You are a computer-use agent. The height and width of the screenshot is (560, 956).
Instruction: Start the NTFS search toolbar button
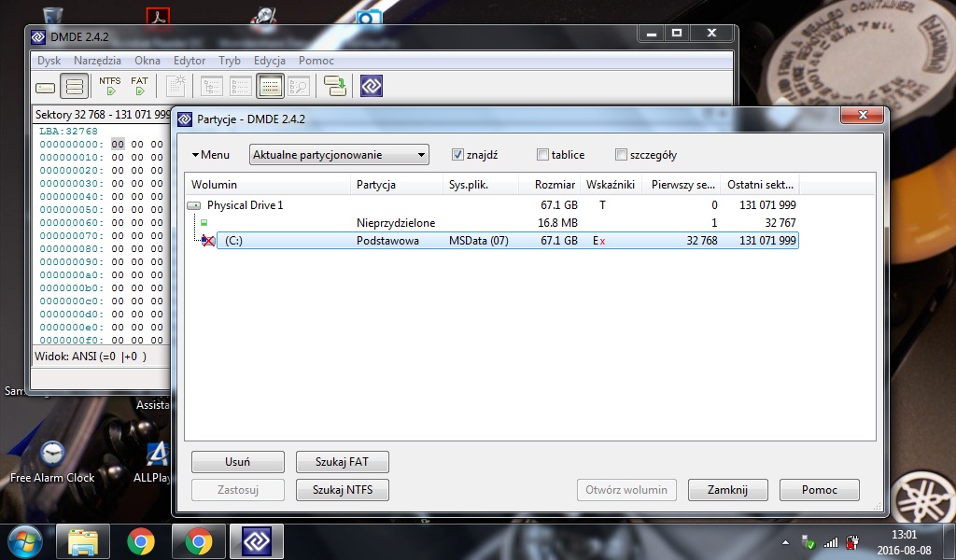pos(110,86)
